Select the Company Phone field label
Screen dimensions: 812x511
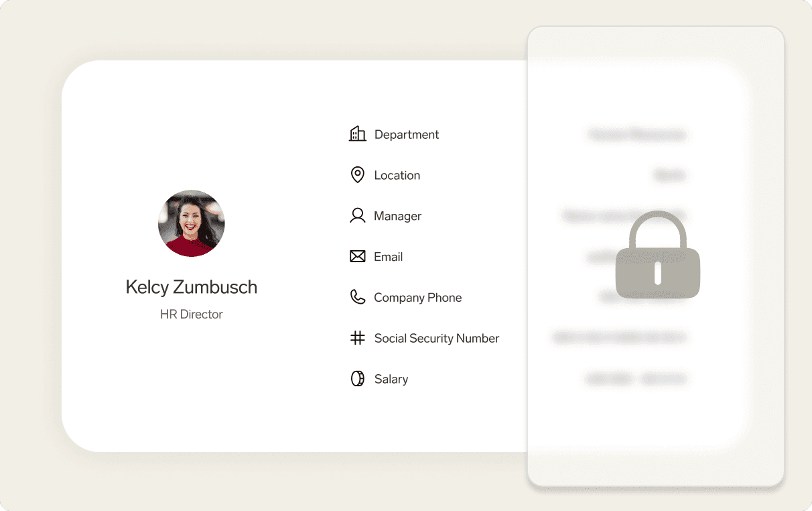418,298
